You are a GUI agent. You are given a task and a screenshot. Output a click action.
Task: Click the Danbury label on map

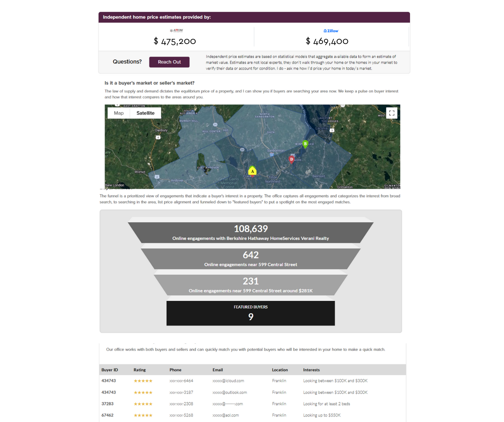click(x=161, y=130)
